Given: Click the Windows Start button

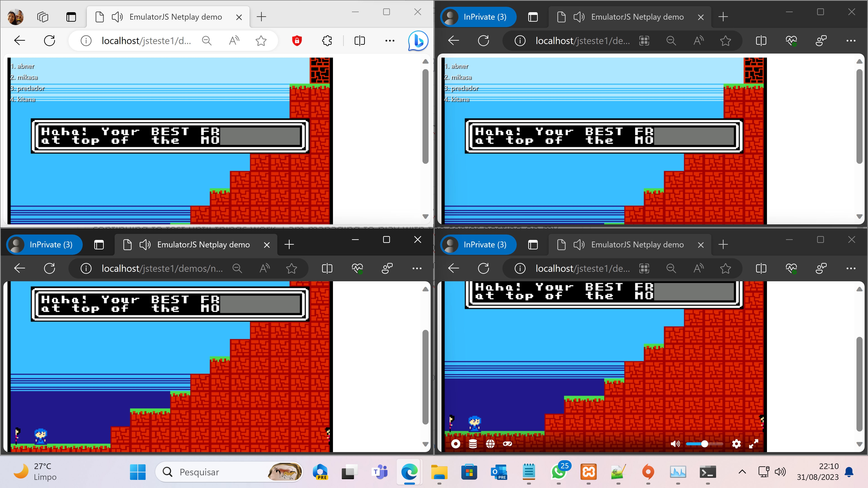Looking at the screenshot, I should pyautogui.click(x=138, y=472).
